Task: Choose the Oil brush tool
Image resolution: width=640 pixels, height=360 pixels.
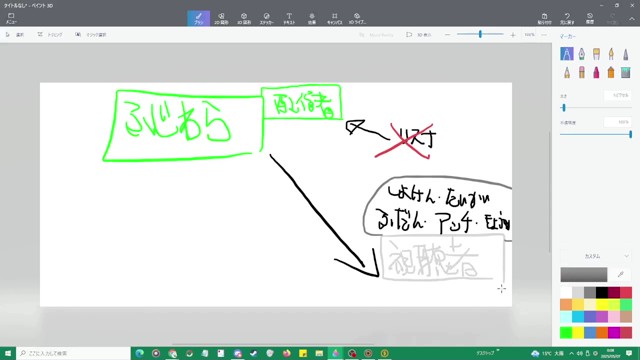Action: click(x=596, y=53)
